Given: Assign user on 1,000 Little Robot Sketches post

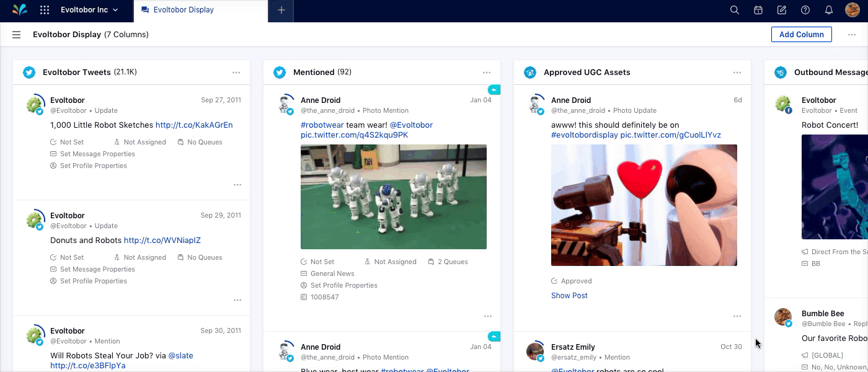Looking at the screenshot, I should click(140, 142).
